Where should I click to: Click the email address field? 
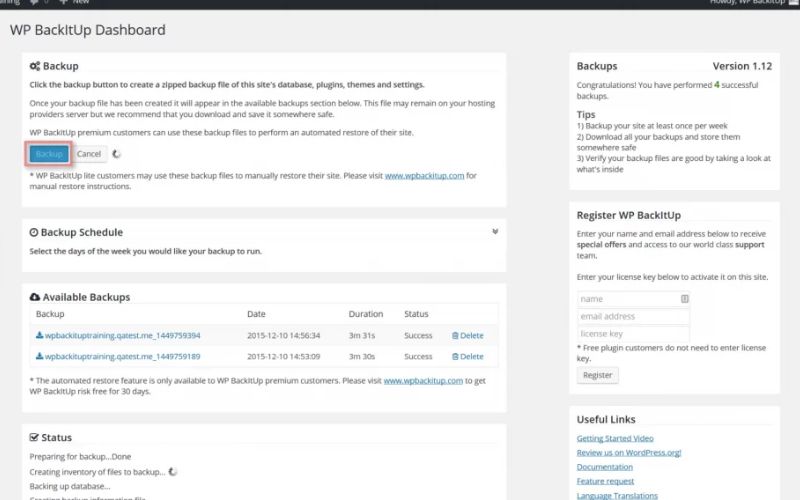pos(633,316)
